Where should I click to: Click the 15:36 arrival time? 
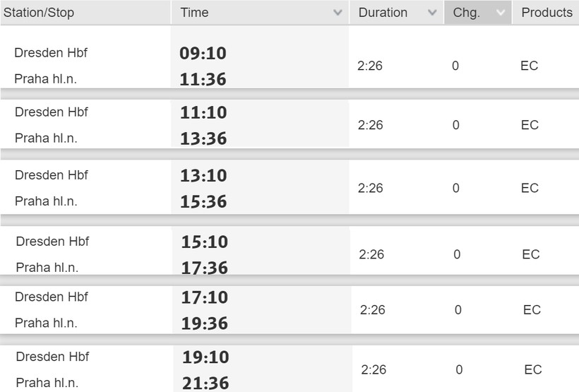pos(203,201)
